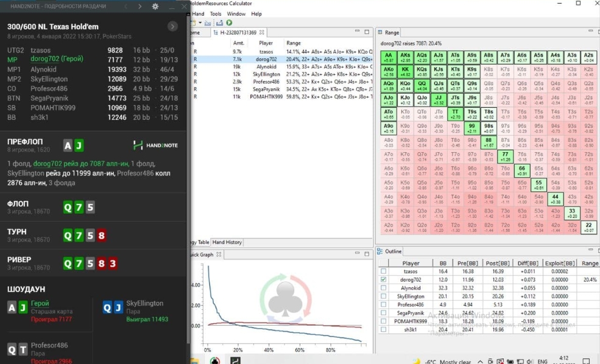Minimize the hand editor panel
The image size is (600, 364).
coord(357,31)
